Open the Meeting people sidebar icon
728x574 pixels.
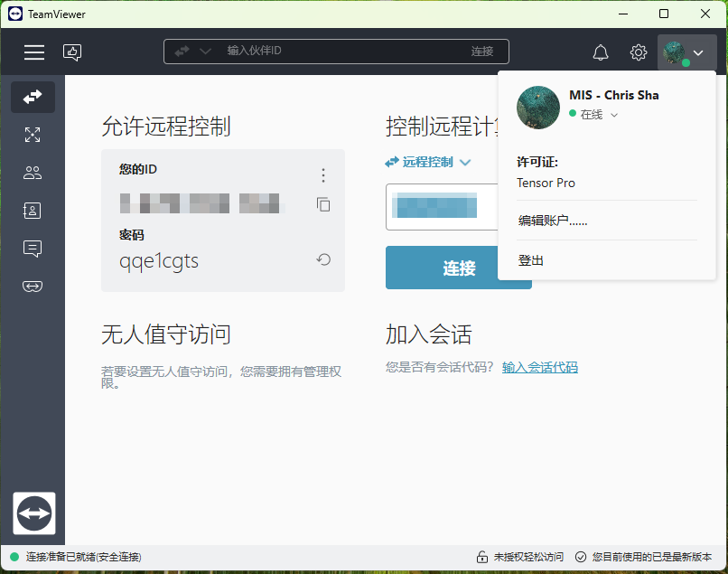(33, 173)
